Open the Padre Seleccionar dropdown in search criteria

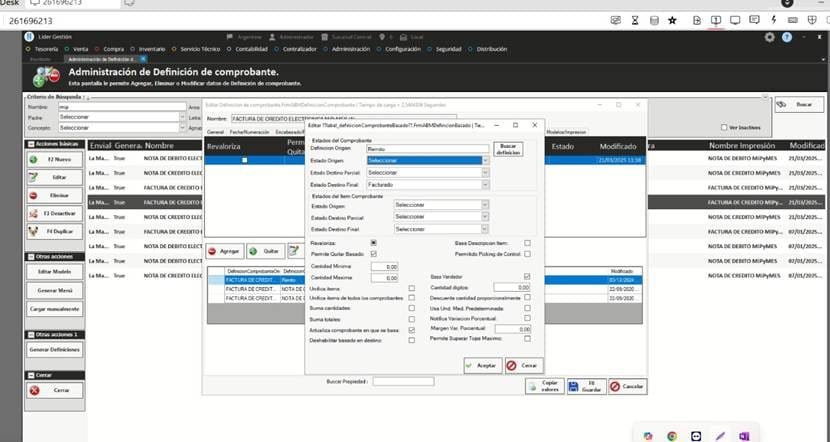[x=120, y=117]
